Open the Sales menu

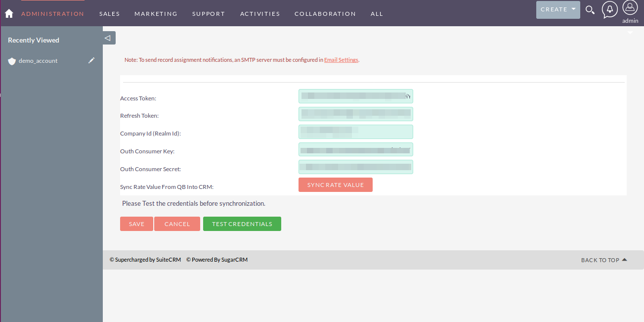(x=110, y=14)
